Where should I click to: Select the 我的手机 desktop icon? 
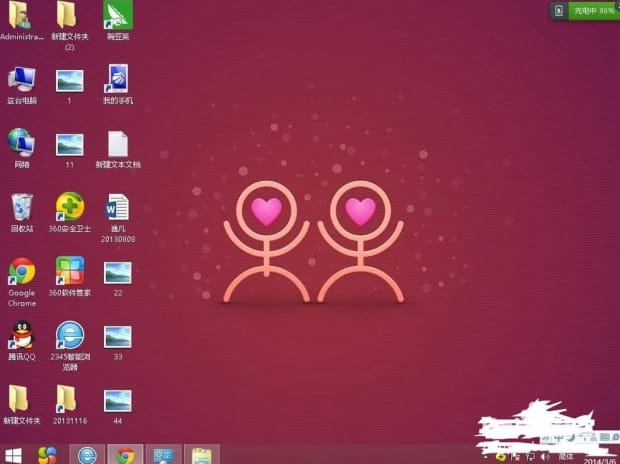click(118, 80)
